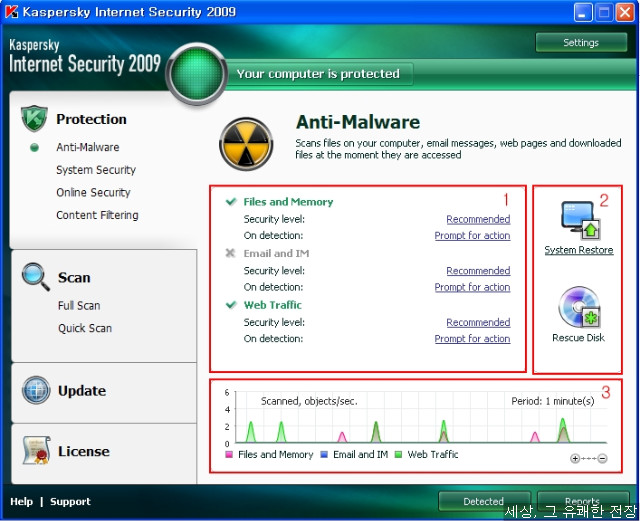Image resolution: width=640 pixels, height=521 pixels.
Task: Change Files and Memory Prompt for action
Action: coord(472,236)
